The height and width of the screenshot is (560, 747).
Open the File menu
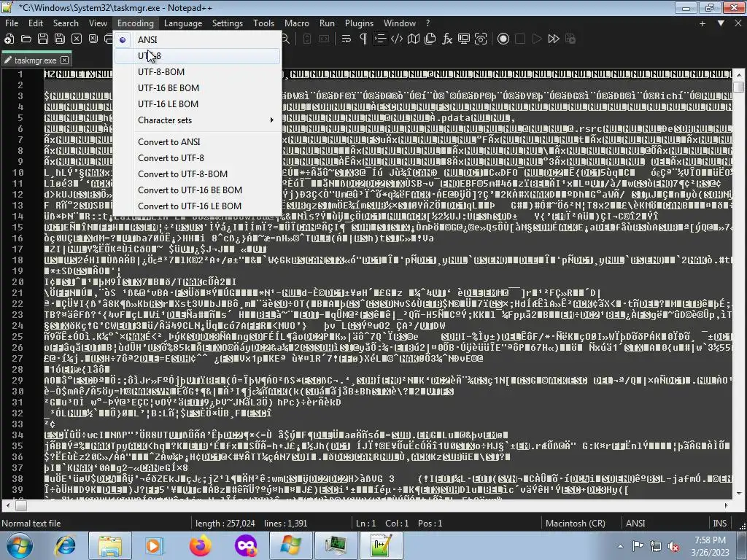(12, 23)
